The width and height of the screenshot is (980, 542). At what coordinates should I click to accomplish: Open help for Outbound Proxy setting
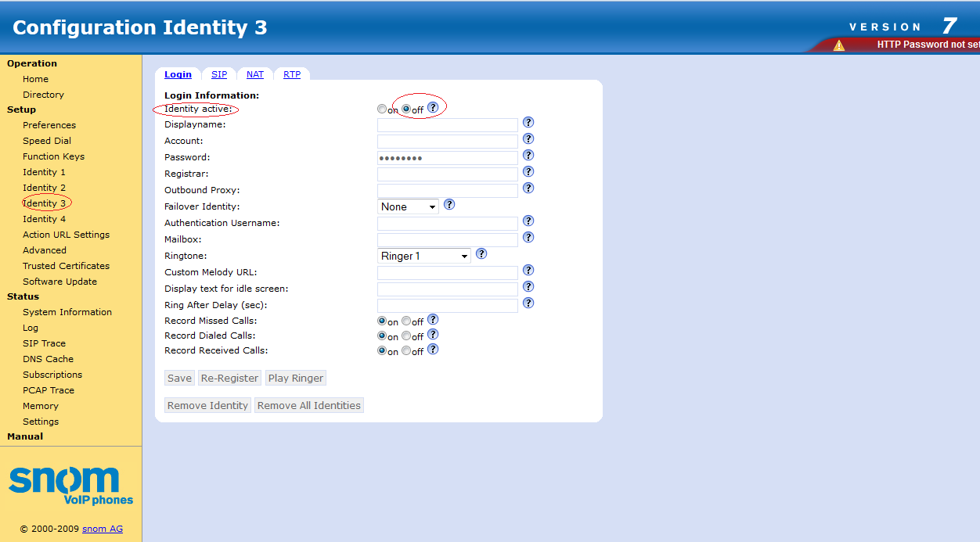(528, 188)
